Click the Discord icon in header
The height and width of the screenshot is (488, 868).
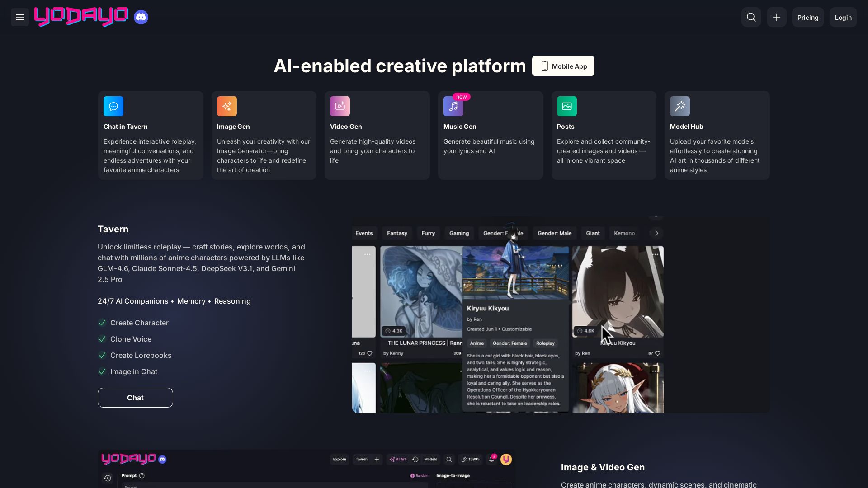pyautogui.click(x=141, y=17)
